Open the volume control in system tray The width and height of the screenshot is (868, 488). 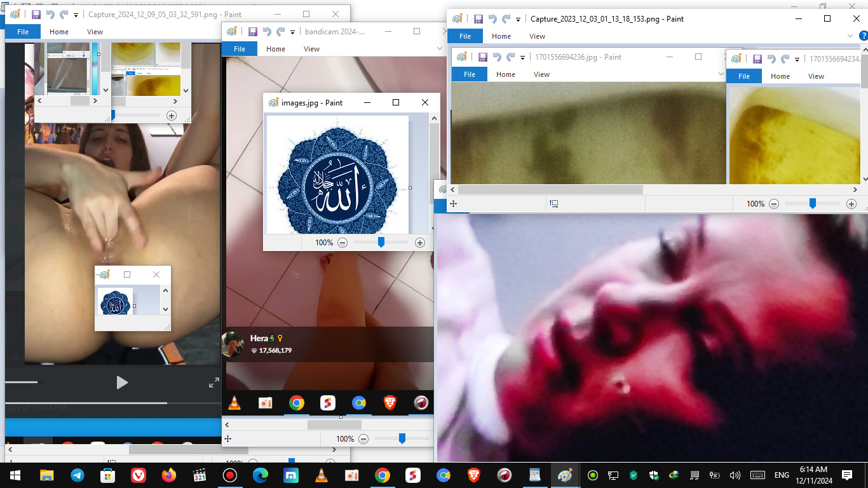click(735, 475)
